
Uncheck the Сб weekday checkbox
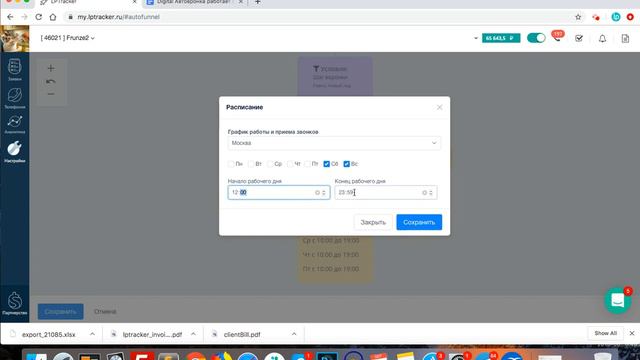[x=327, y=164]
